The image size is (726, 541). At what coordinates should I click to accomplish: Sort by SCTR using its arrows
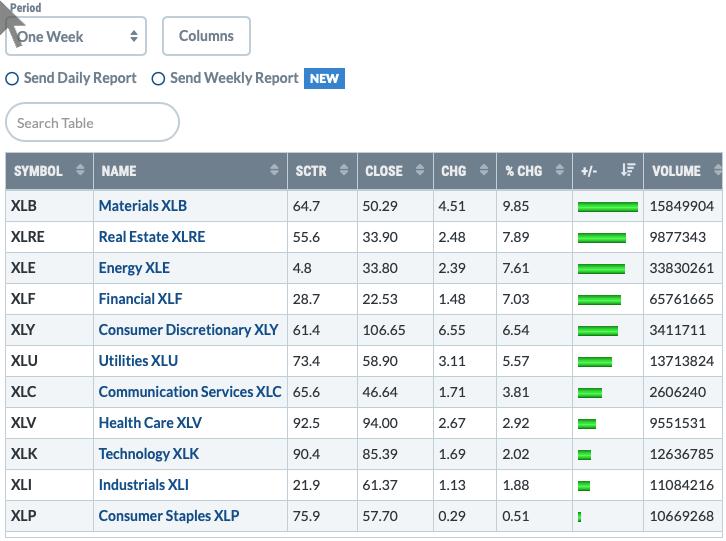[344, 170]
